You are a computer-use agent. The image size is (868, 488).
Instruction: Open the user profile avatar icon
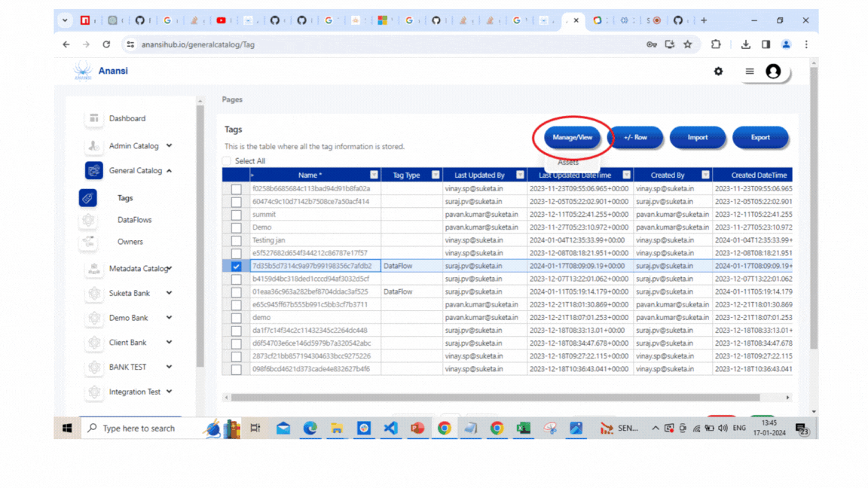click(773, 72)
